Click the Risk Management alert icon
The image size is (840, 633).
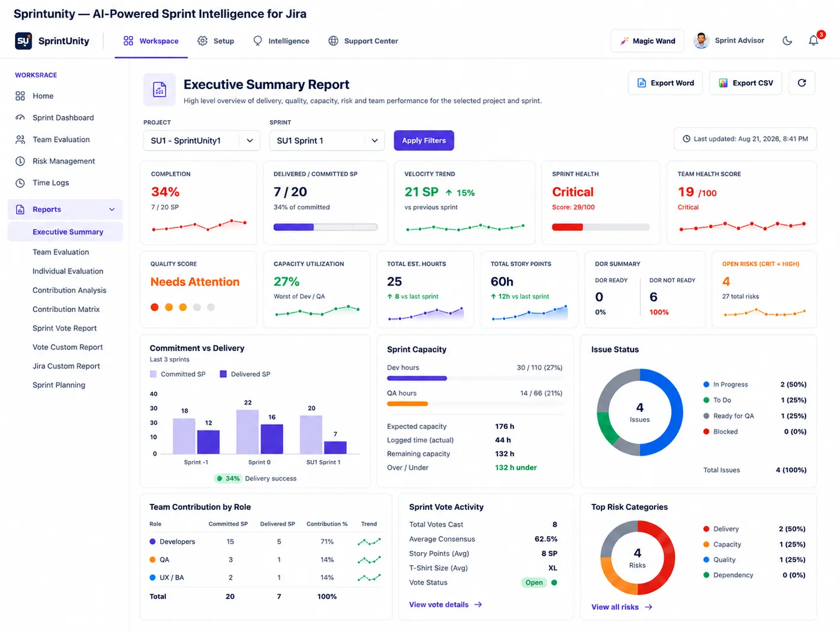(x=20, y=161)
